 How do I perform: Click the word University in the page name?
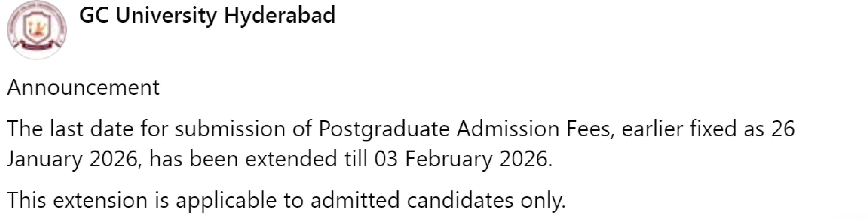pyautogui.click(x=166, y=16)
